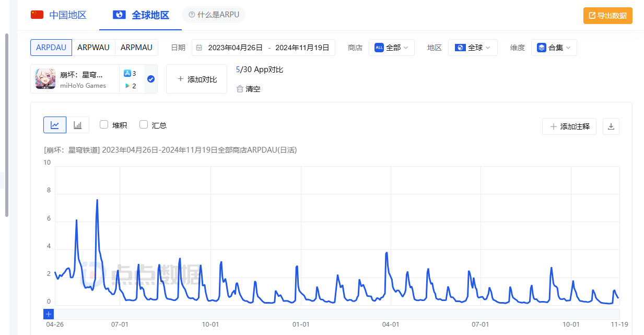Expand the 商店 全部 dropdown
The height and width of the screenshot is (335, 644).
tap(392, 48)
